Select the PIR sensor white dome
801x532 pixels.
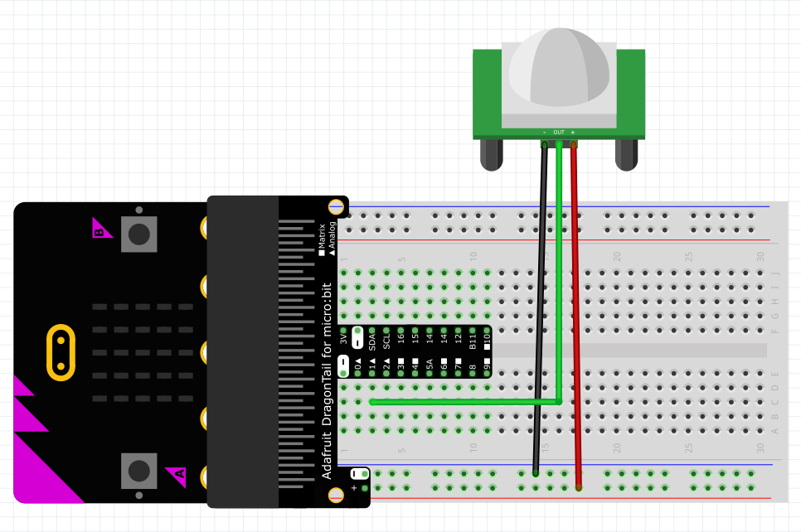[x=559, y=68]
